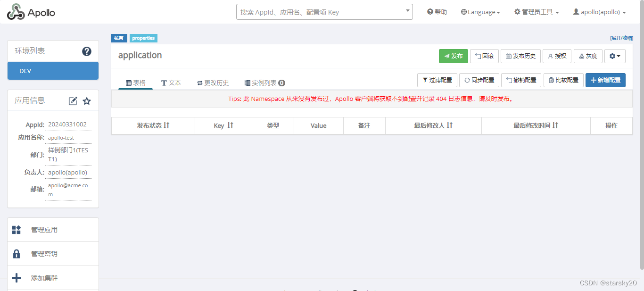Open the Language dropdown
Screen dimensions: 644x291
(x=480, y=12)
